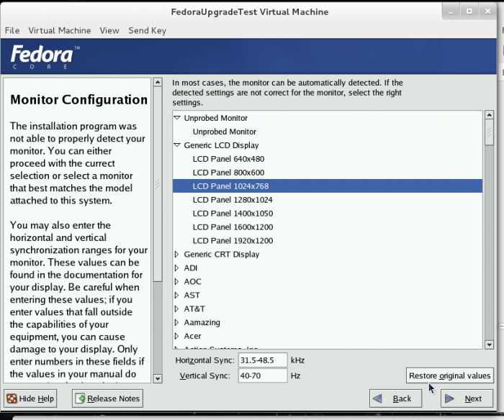Click the Horizontal Sync input field
504x420 pixels.
pos(263,360)
